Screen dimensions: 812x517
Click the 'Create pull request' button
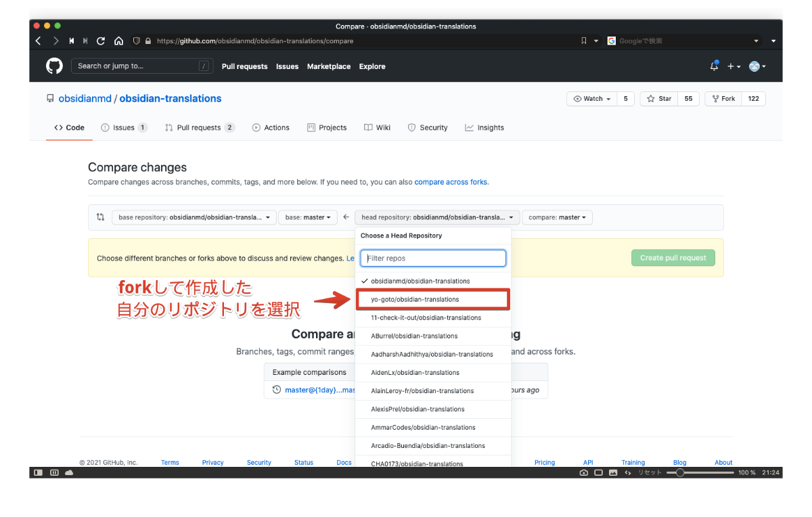(x=673, y=258)
